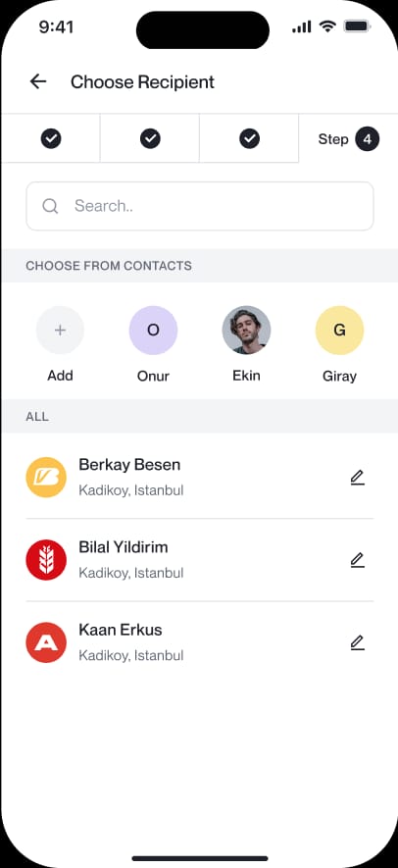Tap the back arrow icon
398x868 pixels.
[38, 82]
